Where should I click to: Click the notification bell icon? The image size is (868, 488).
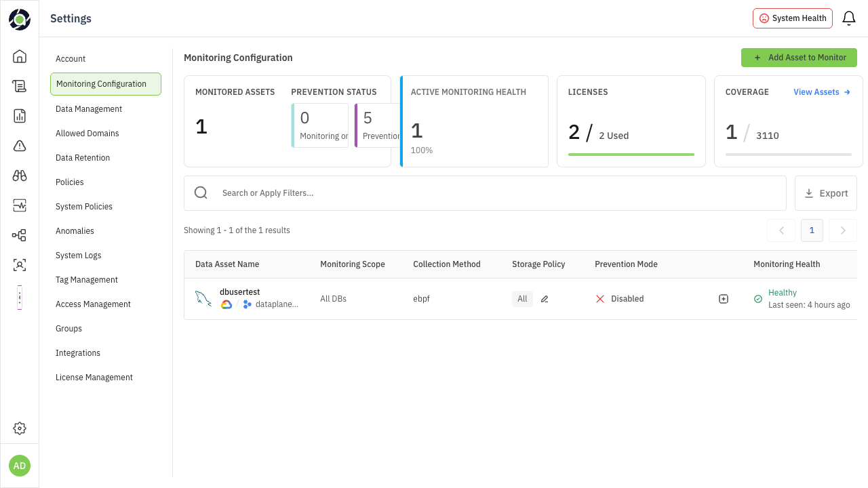pyautogui.click(x=848, y=18)
